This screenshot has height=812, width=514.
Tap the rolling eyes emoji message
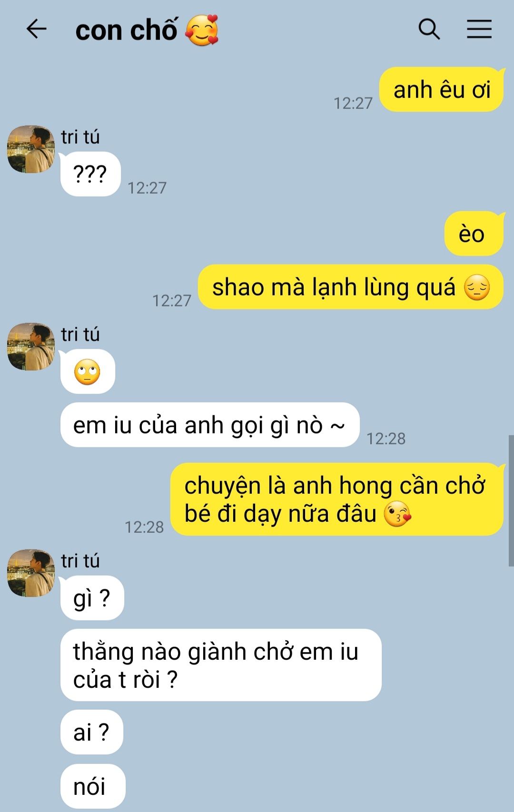pos(88,372)
